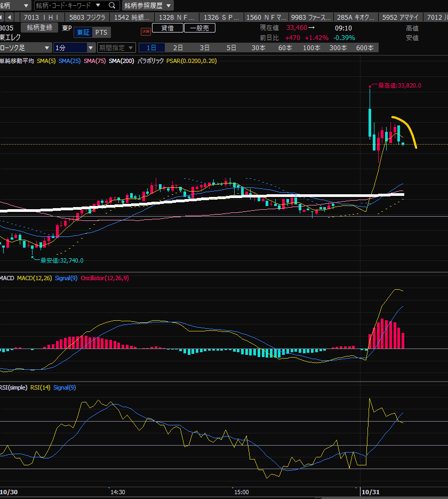Switch the market to PTS

tap(101, 33)
